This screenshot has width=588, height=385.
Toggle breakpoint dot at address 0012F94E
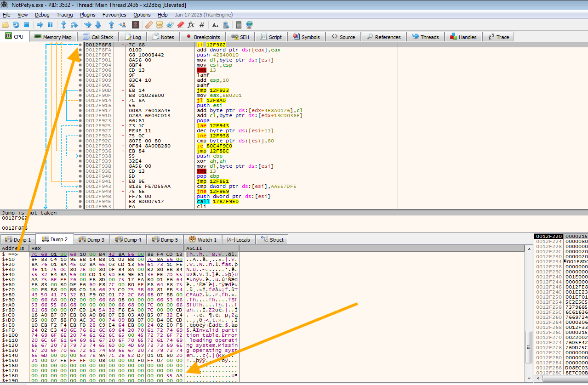(x=80, y=201)
